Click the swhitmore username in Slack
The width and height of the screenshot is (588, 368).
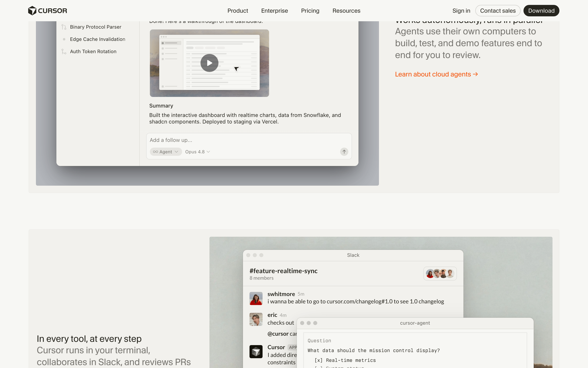pyautogui.click(x=281, y=294)
